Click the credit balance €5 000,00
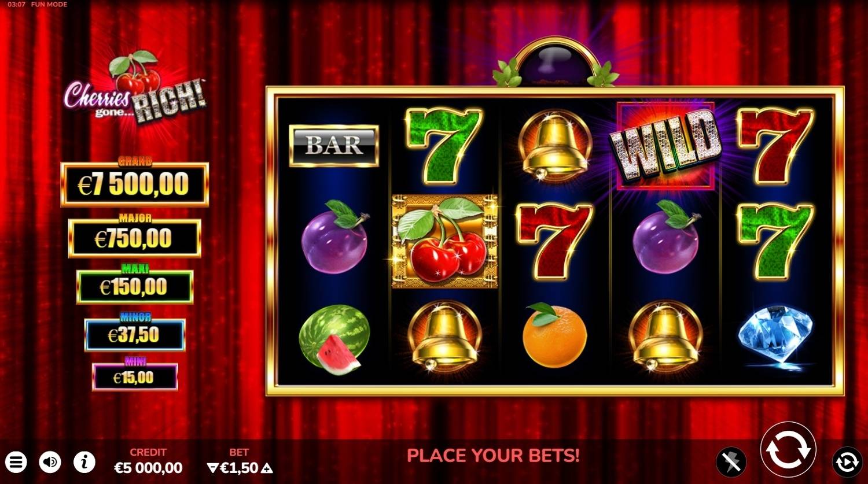Image resolution: width=868 pixels, height=484 pixels. [x=148, y=467]
